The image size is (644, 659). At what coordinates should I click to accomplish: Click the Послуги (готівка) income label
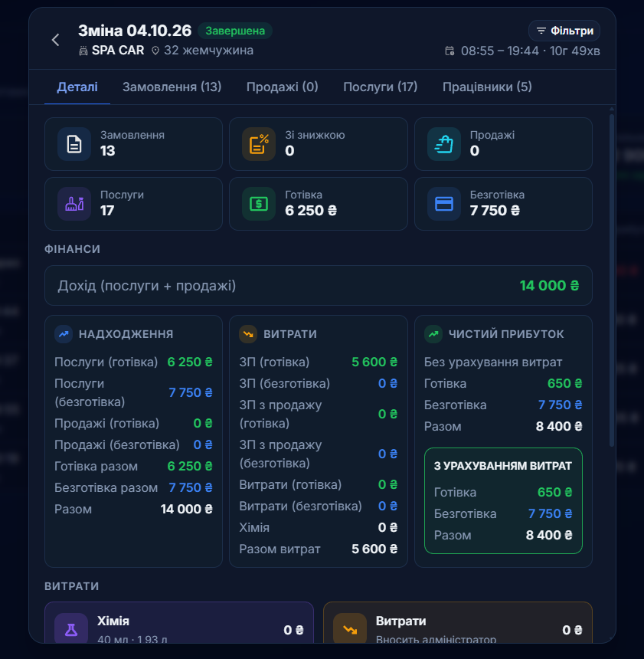pyautogui.click(x=106, y=362)
